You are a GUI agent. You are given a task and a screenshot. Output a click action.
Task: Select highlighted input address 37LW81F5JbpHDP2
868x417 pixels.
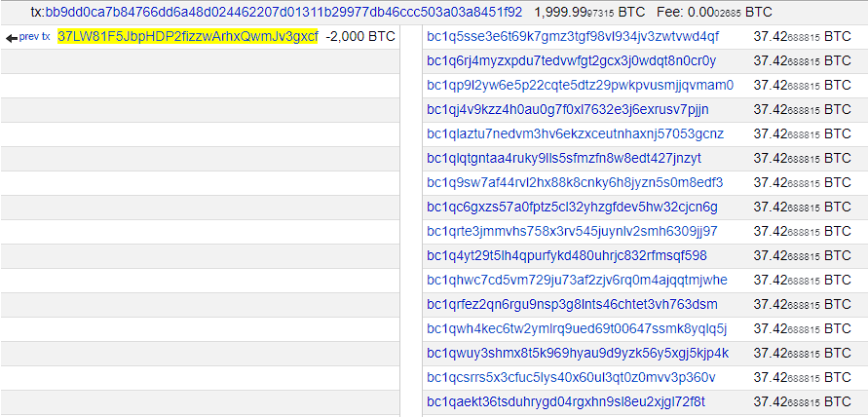pos(187,36)
